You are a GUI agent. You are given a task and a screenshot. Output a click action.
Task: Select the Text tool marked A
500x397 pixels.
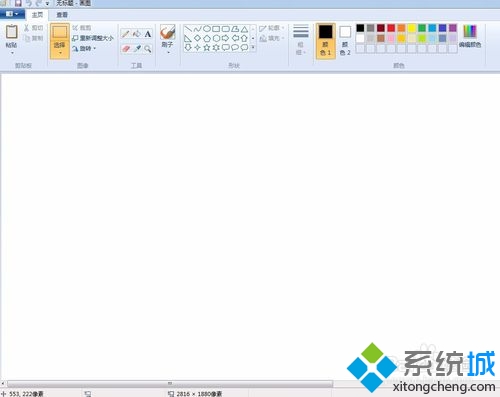point(148,34)
